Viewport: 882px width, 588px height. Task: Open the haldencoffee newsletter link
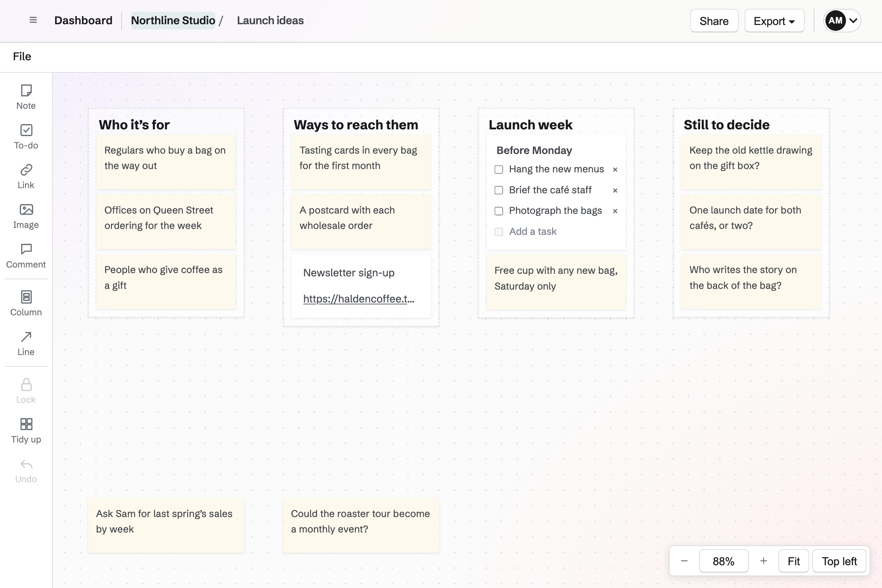coord(359,299)
